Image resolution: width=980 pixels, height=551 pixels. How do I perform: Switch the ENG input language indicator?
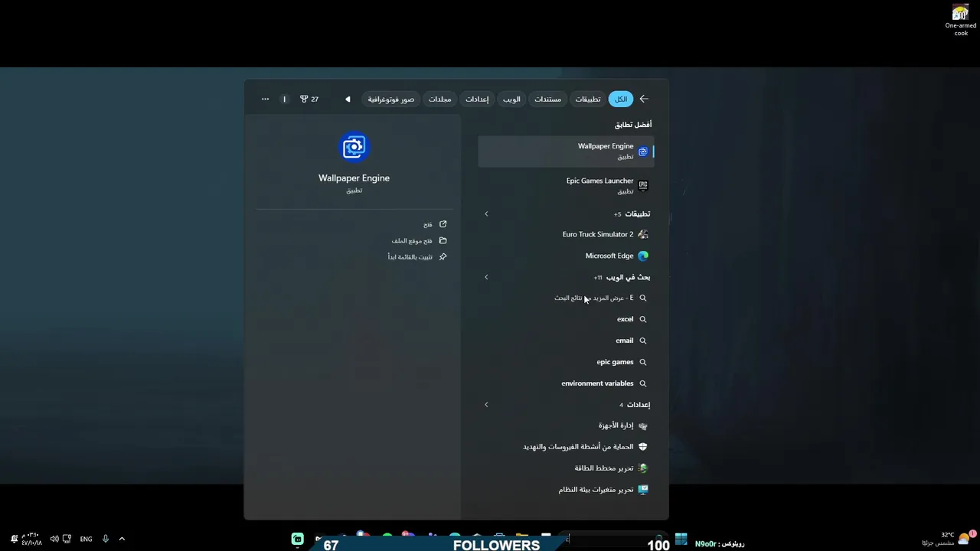86,539
